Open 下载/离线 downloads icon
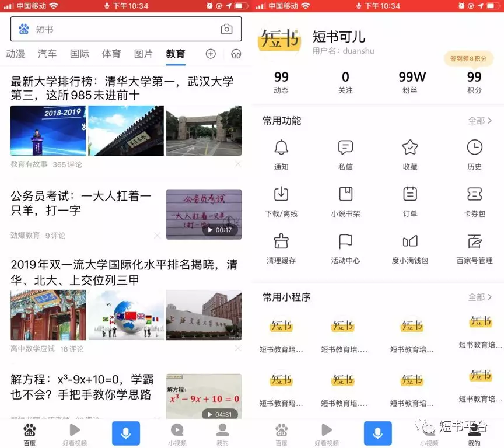 [281, 194]
